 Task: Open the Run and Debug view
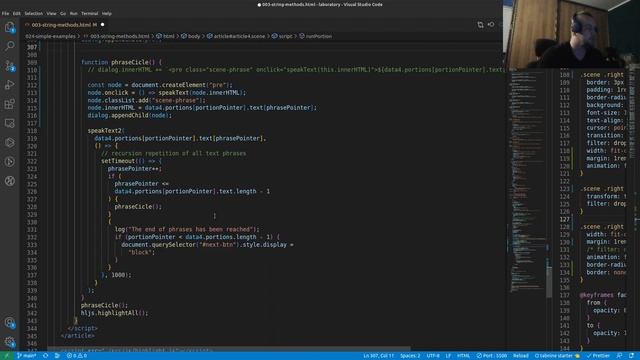[9, 84]
